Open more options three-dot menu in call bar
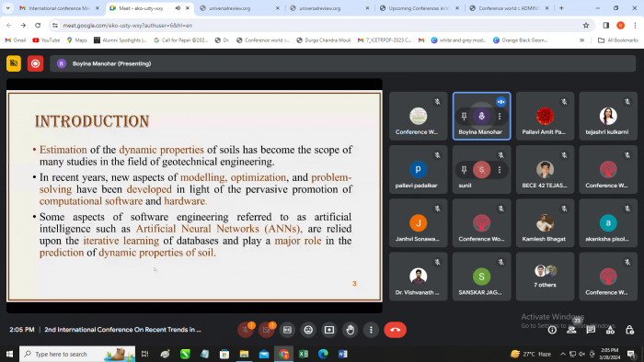Image resolution: width=644 pixels, height=362 pixels. (x=371, y=330)
